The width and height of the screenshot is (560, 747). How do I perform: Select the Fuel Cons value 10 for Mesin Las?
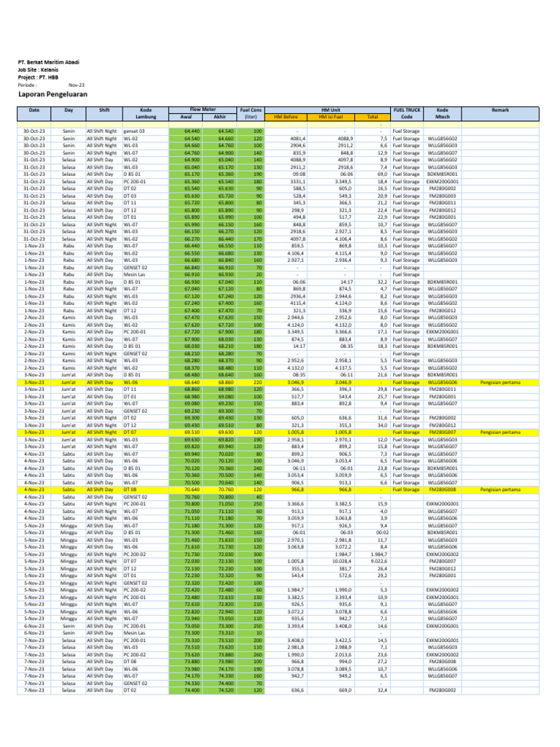(x=260, y=633)
